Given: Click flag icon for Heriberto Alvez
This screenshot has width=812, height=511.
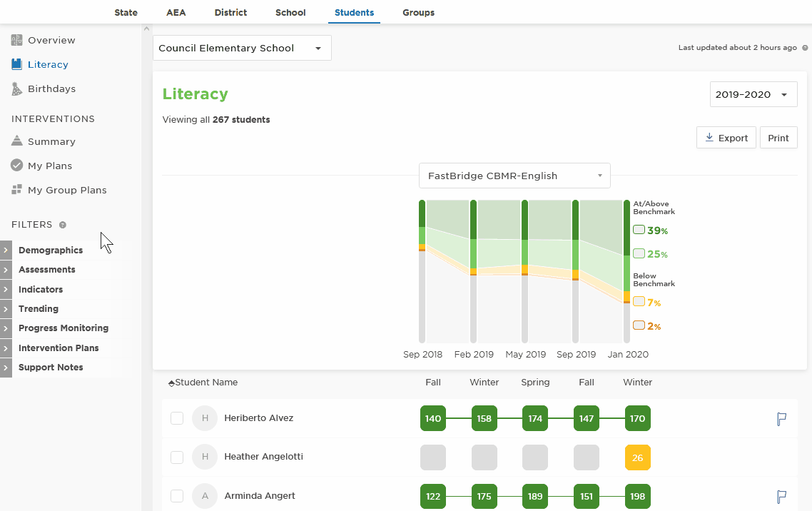Looking at the screenshot, I should 781,419.
